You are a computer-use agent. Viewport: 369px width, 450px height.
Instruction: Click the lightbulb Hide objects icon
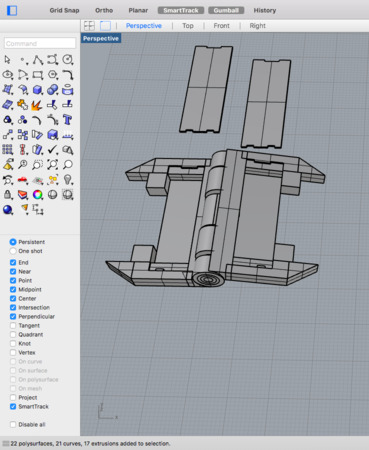[68, 180]
